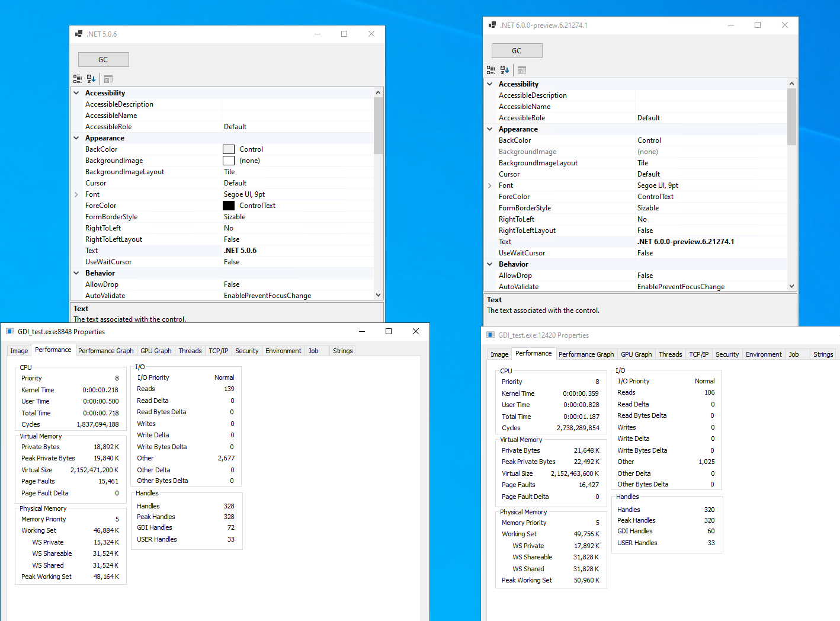The height and width of the screenshot is (621, 840).
Task: Select the Strings tab in GDI_test.exe:8848 Properties
Action: click(342, 350)
